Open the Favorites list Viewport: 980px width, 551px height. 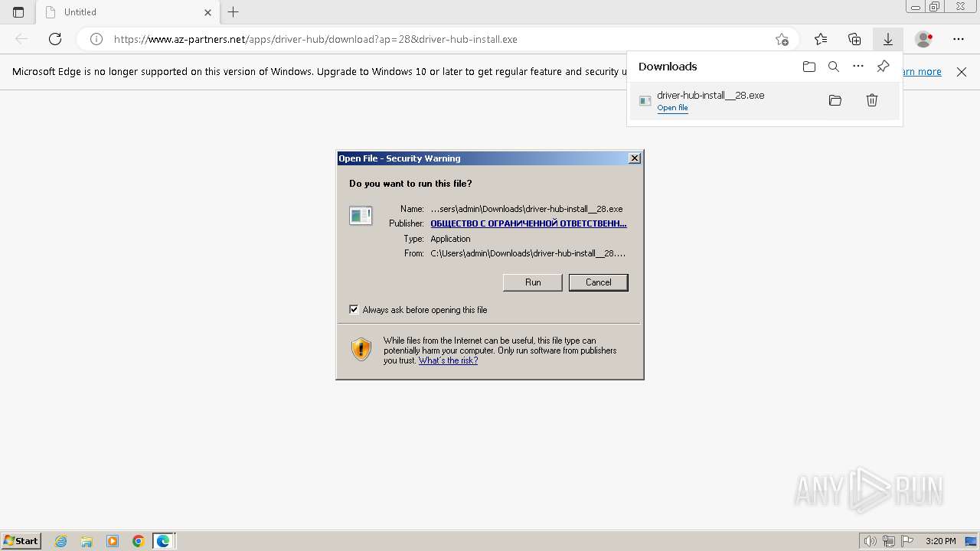click(x=821, y=39)
